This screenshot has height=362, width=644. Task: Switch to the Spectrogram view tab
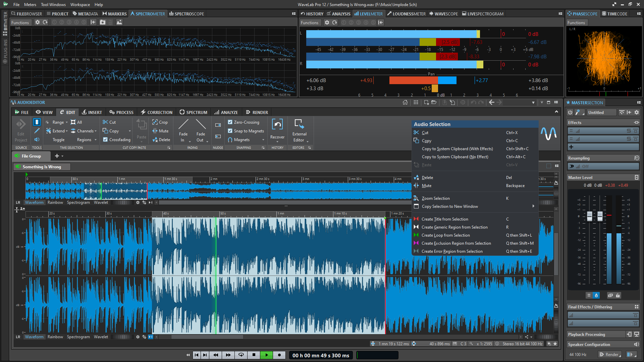(78, 337)
